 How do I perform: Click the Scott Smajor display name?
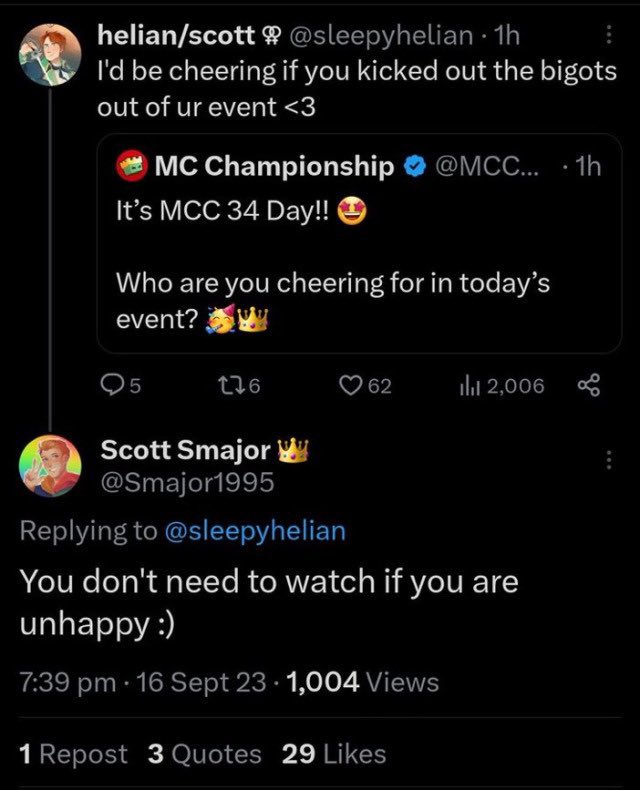click(185, 449)
